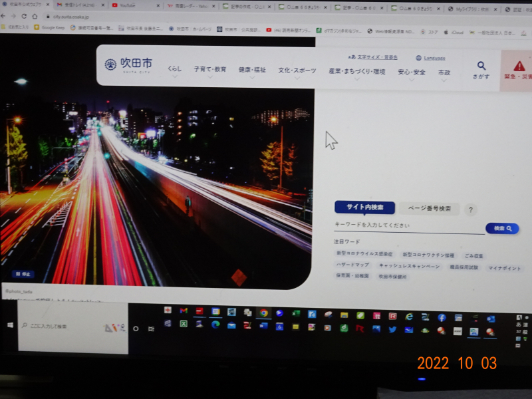Click the キャッシュレスキャンペーン keyword tag
The image size is (532, 399).
pos(409,266)
